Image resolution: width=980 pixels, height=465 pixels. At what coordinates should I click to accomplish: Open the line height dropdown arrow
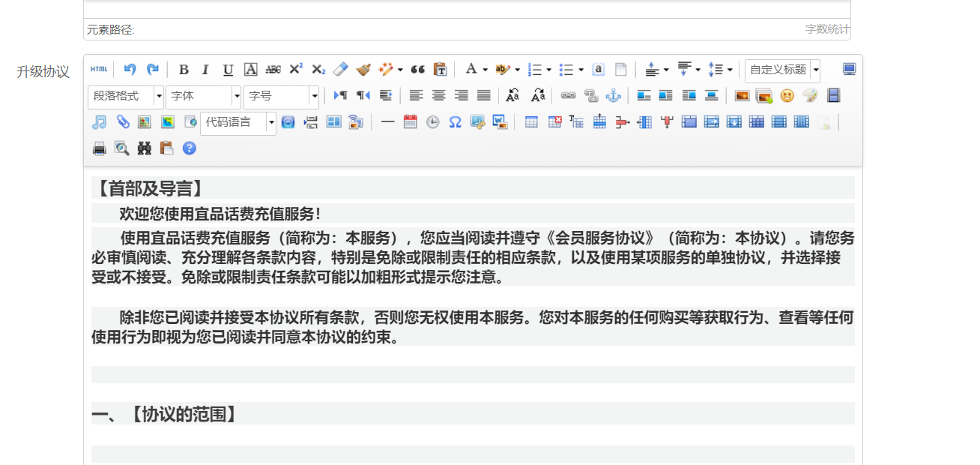click(x=730, y=70)
